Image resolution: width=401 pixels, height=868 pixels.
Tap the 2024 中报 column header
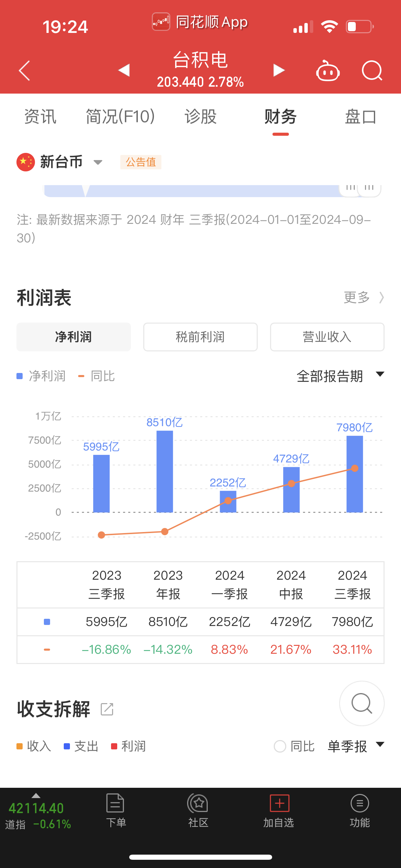click(x=291, y=584)
